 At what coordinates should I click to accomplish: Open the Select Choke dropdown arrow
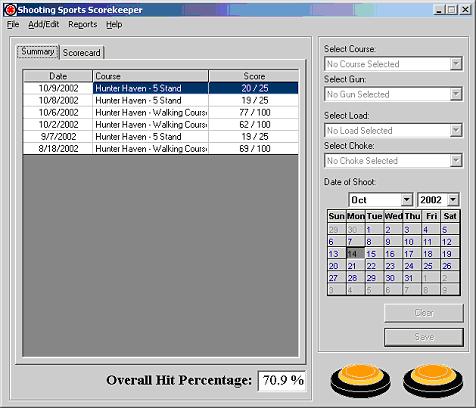[x=456, y=161]
